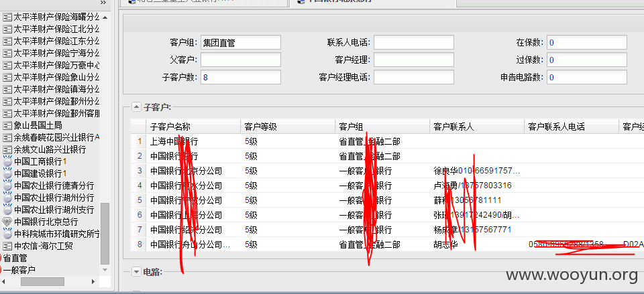Select row number 5 in the 子客户 table
Viewport: 644px width, 294px height.
pyautogui.click(x=139, y=200)
